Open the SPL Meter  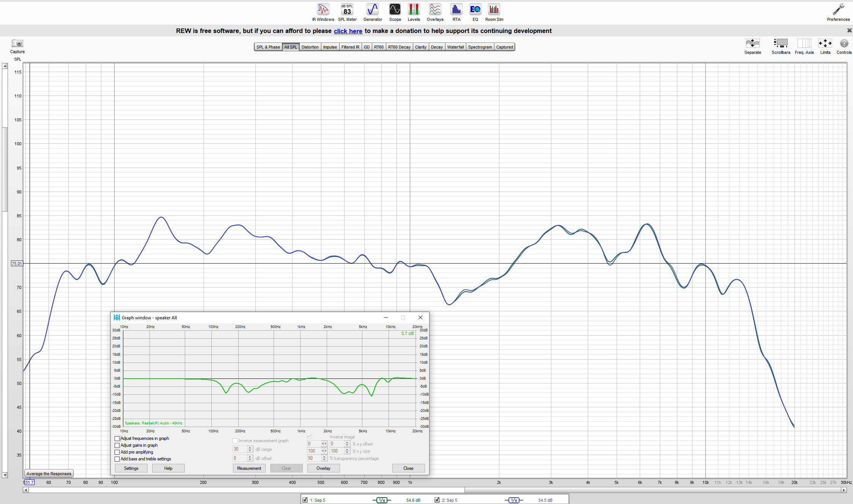pyautogui.click(x=347, y=13)
